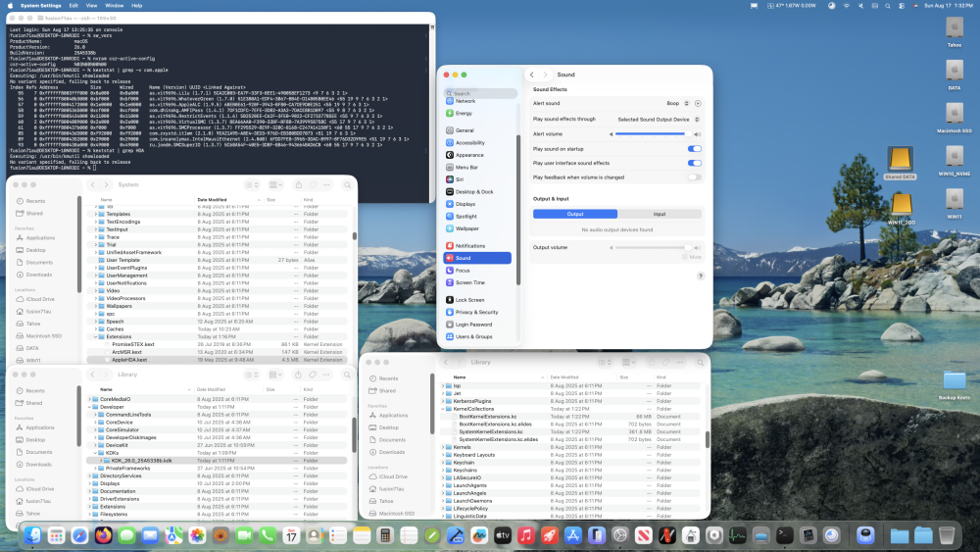The height and width of the screenshot is (552, 980).
Task: Open Music app from the Dock
Action: tap(526, 535)
